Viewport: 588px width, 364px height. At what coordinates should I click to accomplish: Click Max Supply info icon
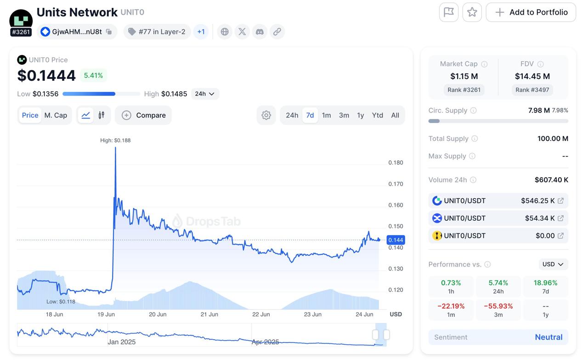pyautogui.click(x=472, y=156)
